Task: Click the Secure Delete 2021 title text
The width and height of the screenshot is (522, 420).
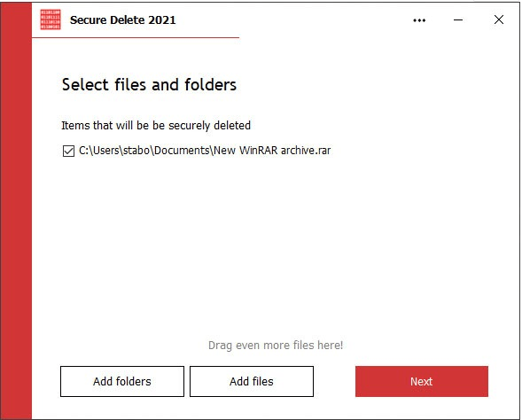Action: pos(122,20)
